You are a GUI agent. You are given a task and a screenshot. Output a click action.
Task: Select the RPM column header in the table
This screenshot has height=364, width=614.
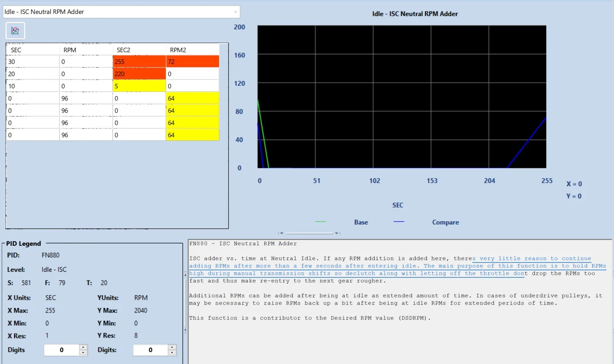[x=86, y=50]
